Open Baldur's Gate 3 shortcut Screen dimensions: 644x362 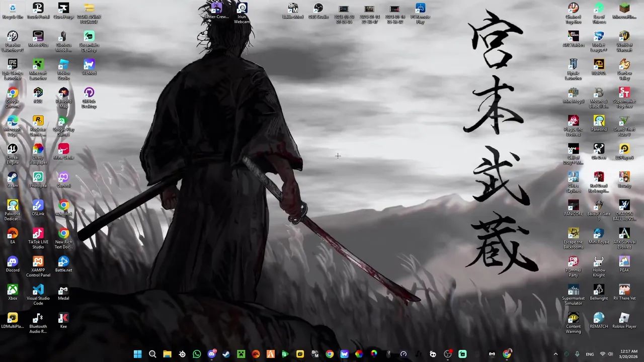click(599, 210)
